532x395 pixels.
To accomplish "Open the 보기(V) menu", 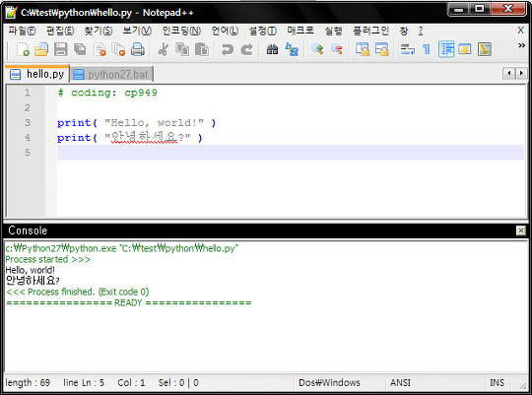I will tap(137, 31).
